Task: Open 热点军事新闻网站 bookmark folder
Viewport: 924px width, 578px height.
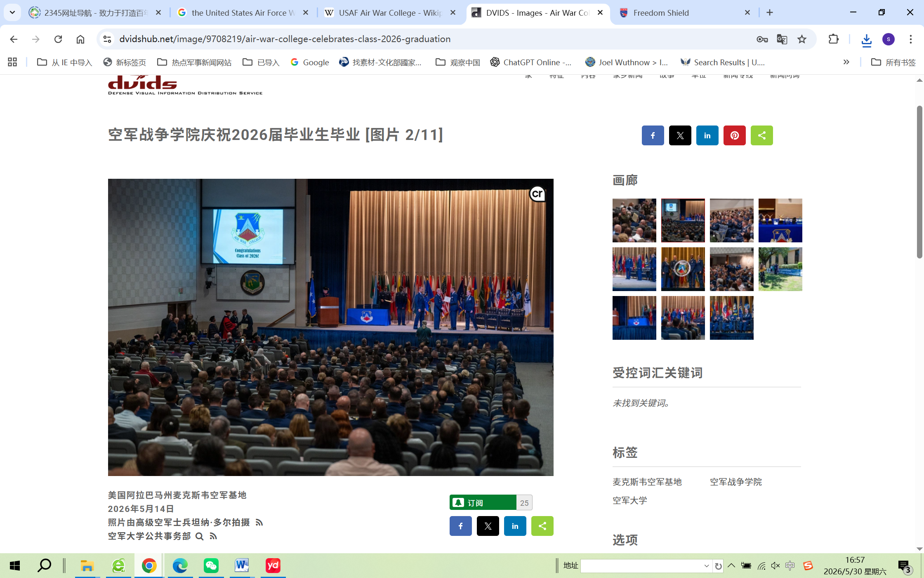Action: click(194, 62)
